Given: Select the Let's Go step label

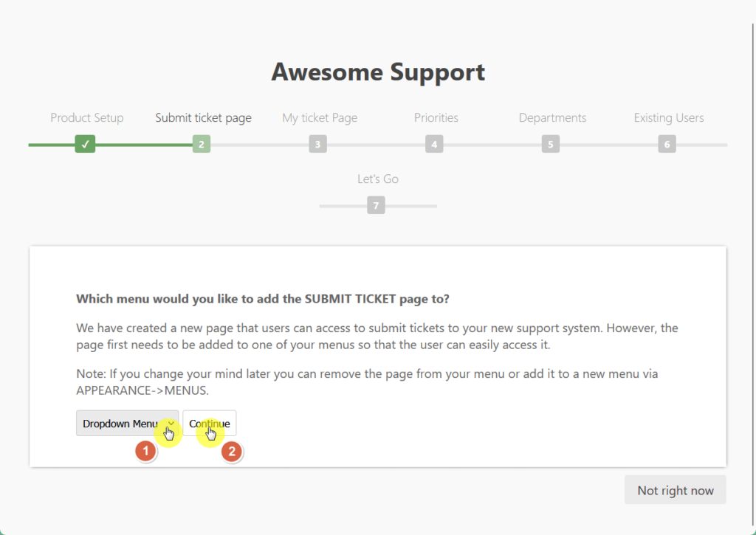Looking at the screenshot, I should (378, 179).
